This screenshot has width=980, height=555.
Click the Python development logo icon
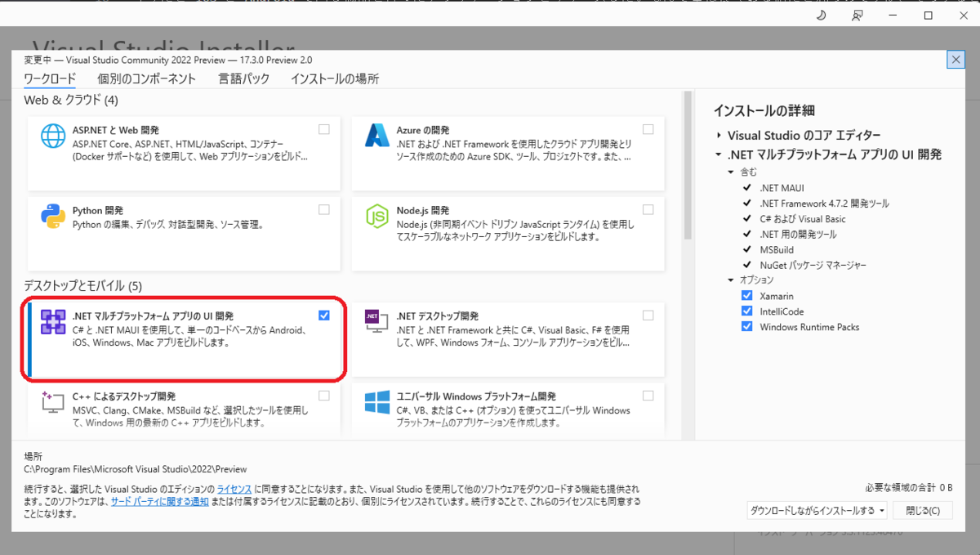click(x=53, y=217)
